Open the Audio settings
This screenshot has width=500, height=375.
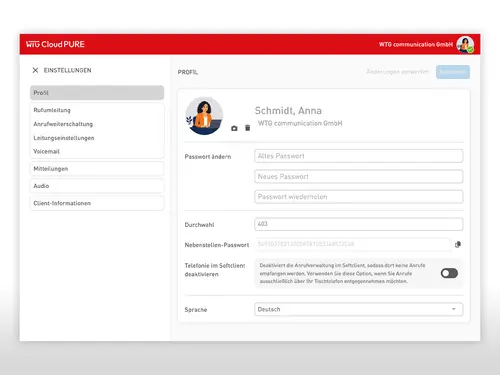tap(97, 186)
